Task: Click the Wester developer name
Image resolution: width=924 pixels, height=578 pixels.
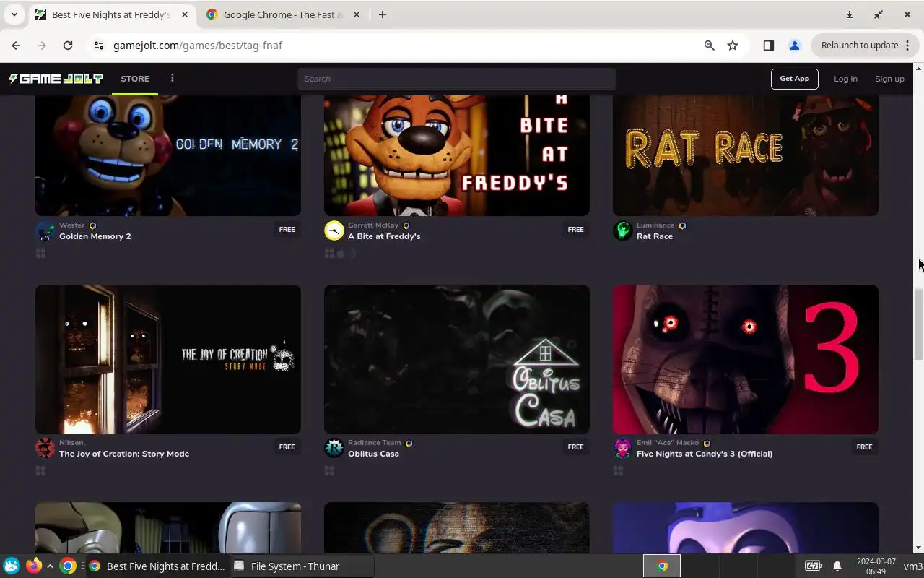Action: 72,225
